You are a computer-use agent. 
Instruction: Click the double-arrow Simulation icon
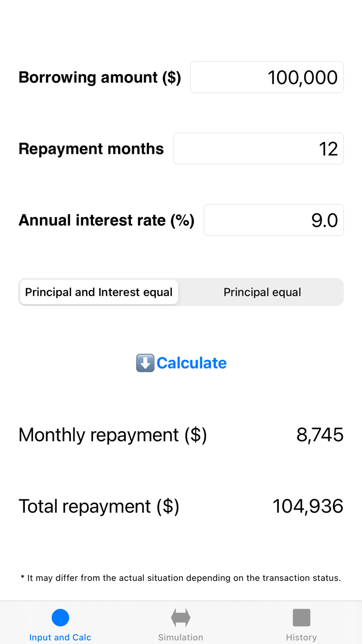point(180,617)
